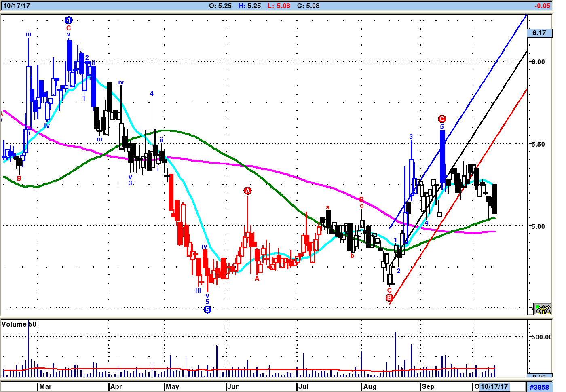Click the Volume indicator label
This screenshot has height=392, width=566.
coord(19,324)
